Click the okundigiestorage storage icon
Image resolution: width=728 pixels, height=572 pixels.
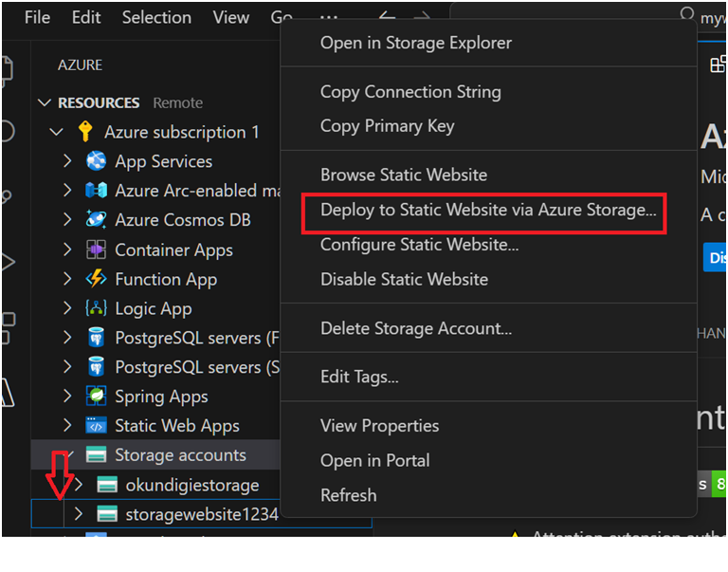(x=107, y=485)
